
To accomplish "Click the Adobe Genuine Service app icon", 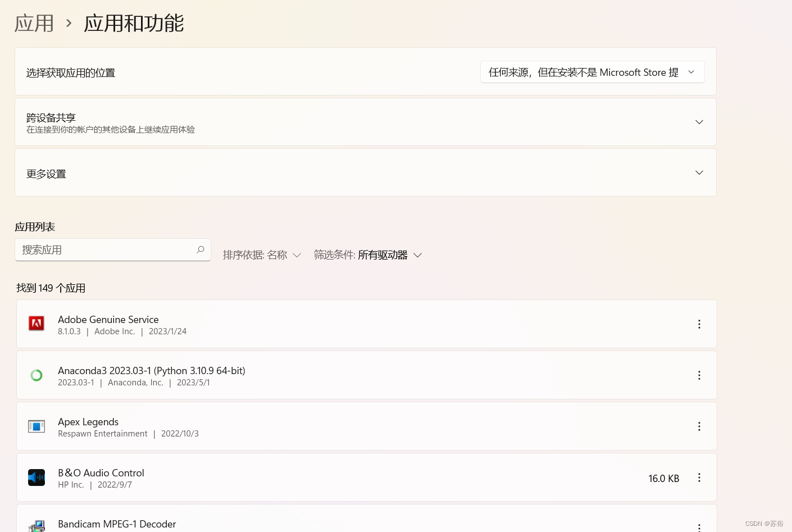I will [36, 324].
